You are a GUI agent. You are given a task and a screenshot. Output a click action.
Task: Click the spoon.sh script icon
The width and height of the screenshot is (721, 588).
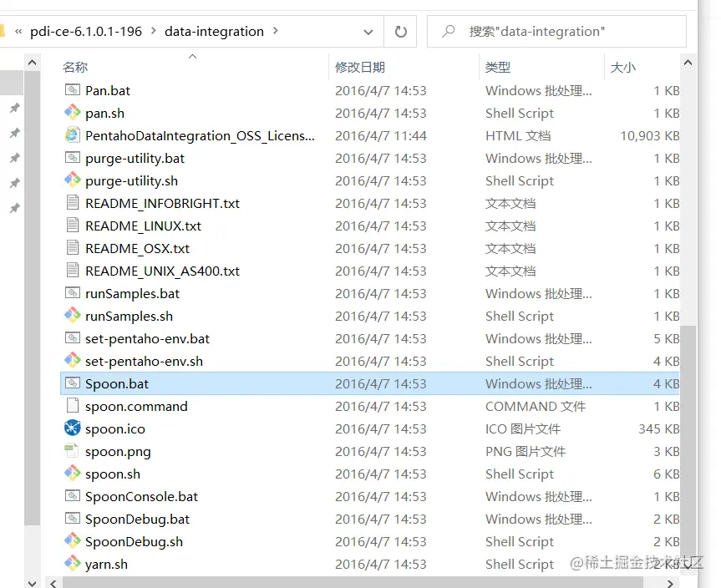click(72, 473)
